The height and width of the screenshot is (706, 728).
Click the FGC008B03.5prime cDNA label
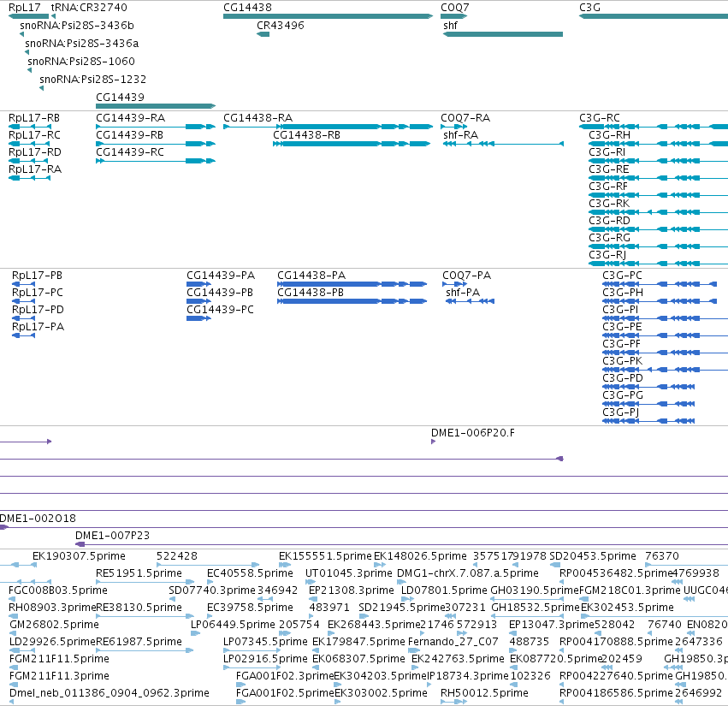click(x=58, y=590)
